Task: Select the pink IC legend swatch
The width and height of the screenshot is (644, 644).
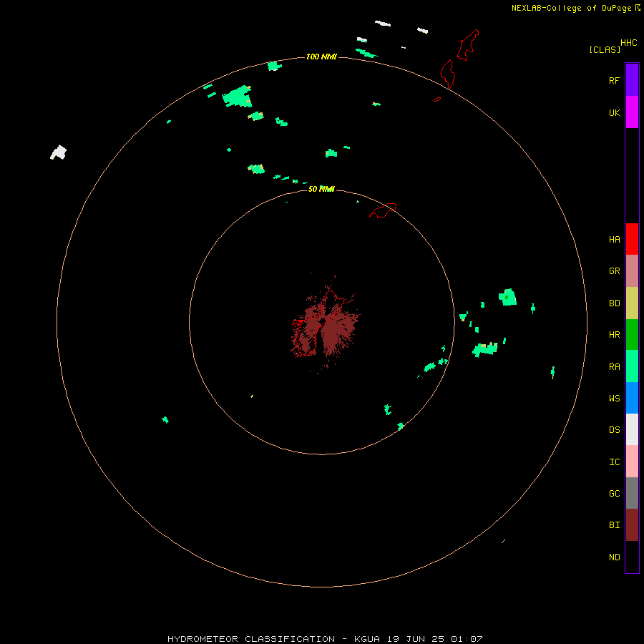Action: click(632, 462)
